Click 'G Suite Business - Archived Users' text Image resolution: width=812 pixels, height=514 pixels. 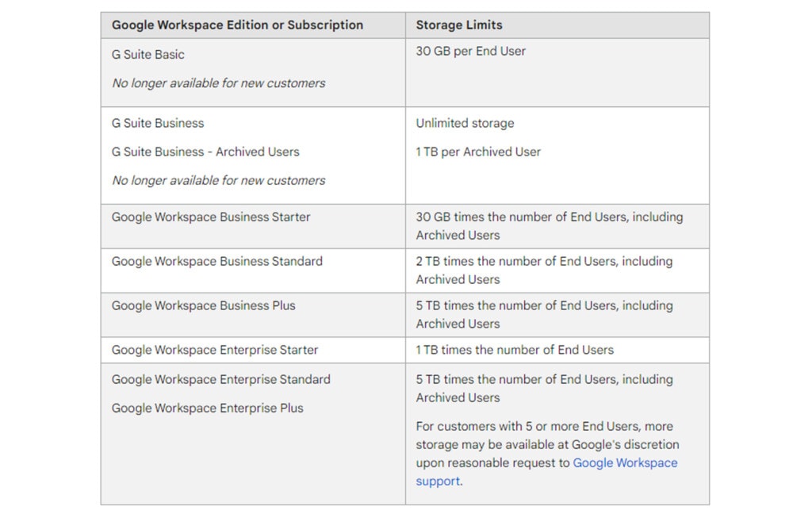[205, 152]
